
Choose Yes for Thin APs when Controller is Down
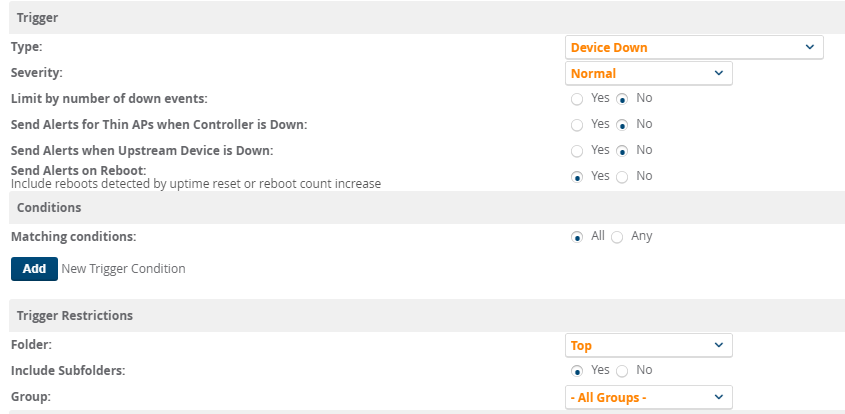point(576,125)
